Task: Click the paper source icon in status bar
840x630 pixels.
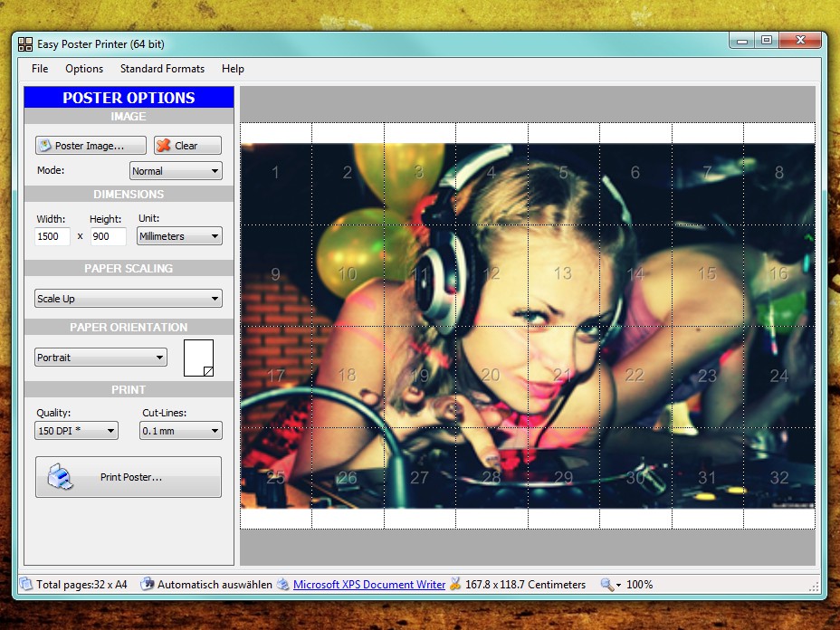Action: (148, 585)
